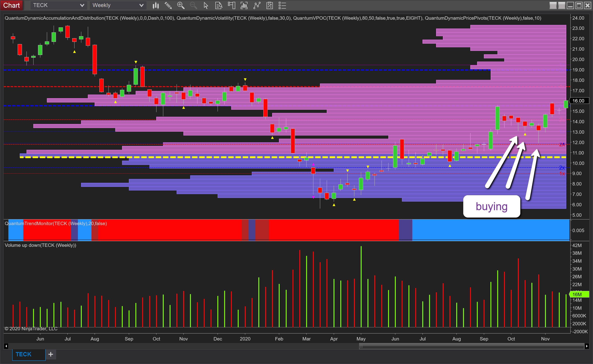Viewport: 593px width, 364px height.
Task: Click the 5.00 price axis label
Action: pos(577,215)
